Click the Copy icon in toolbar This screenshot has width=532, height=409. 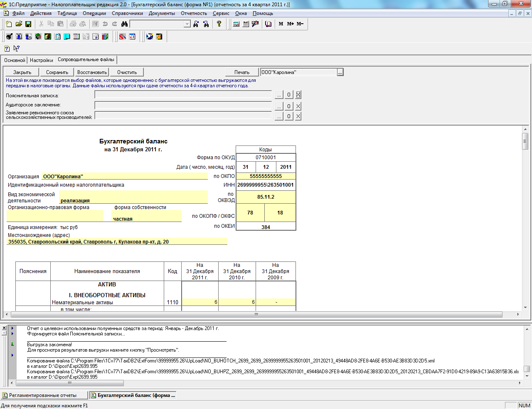click(51, 24)
